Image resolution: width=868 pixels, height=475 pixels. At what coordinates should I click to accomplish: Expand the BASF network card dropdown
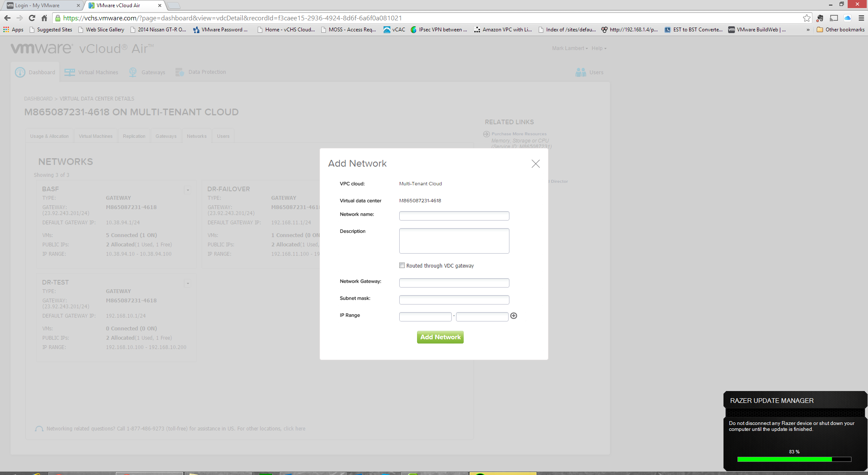188,190
